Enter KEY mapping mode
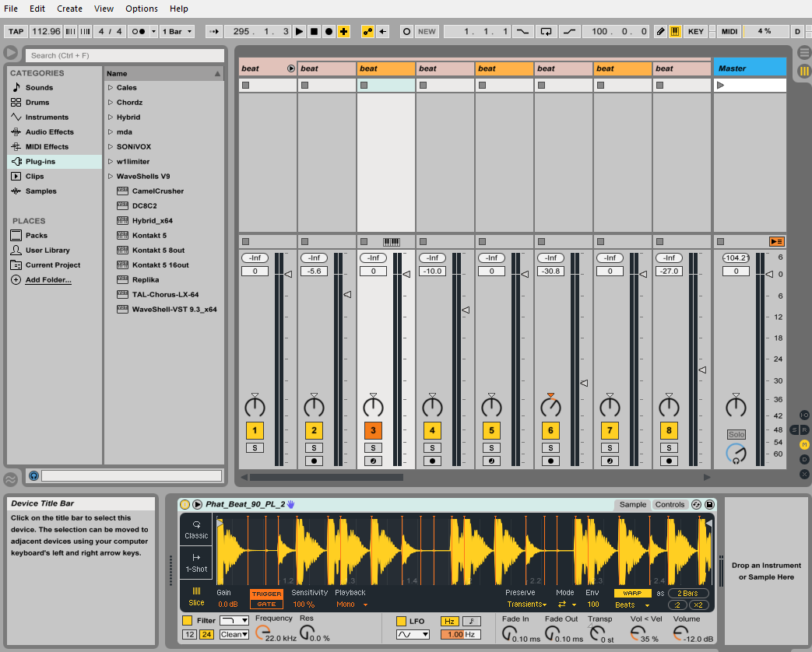Viewport: 812px width, 652px height. coord(695,31)
